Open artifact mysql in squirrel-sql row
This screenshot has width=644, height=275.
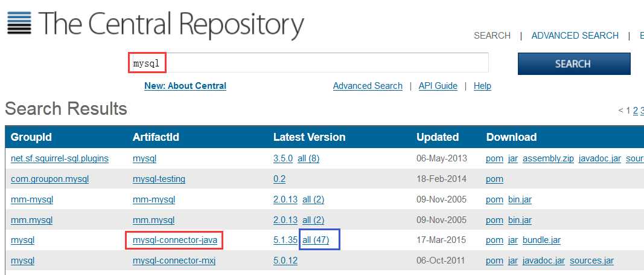point(144,158)
